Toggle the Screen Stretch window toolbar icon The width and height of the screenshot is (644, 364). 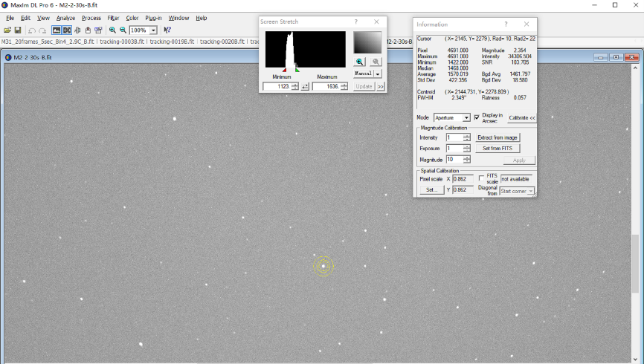(56, 30)
